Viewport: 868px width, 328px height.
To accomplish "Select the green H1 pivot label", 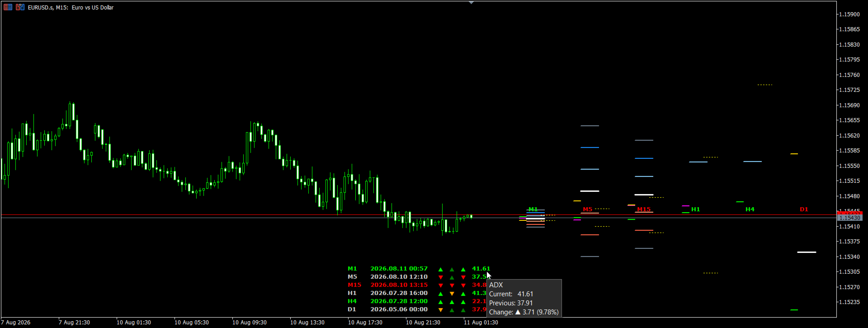I will point(695,209).
